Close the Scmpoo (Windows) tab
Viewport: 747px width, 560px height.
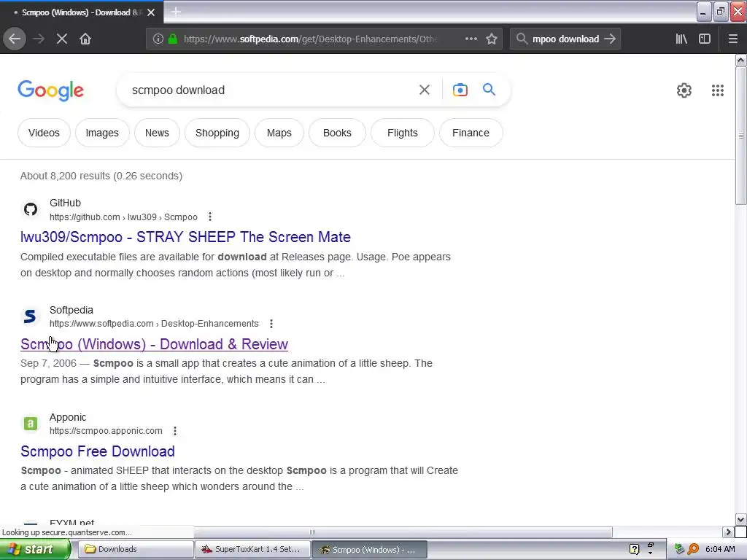coord(151,12)
